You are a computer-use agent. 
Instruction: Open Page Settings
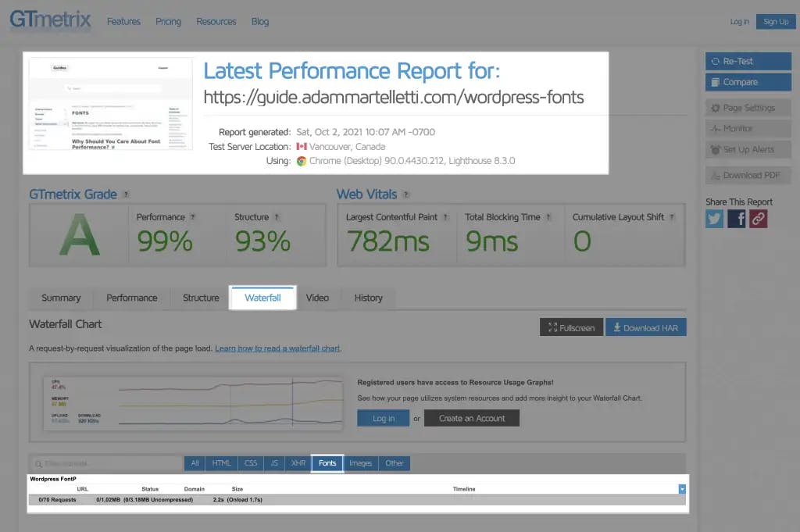[748, 108]
